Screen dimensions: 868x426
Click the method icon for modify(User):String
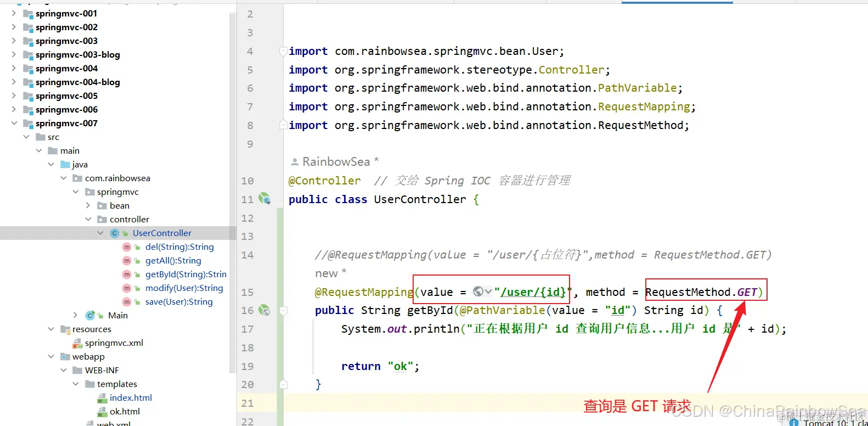pos(127,288)
